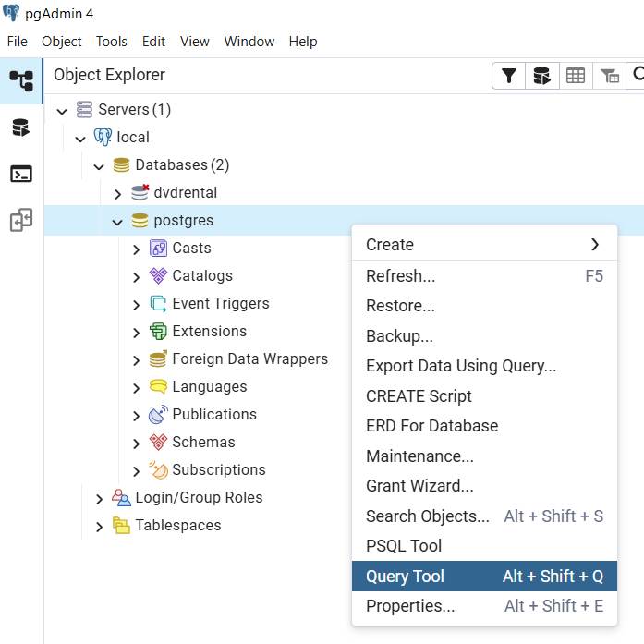Expand the dvdrental database node
Screen dimensions: 644x644
tap(118, 194)
